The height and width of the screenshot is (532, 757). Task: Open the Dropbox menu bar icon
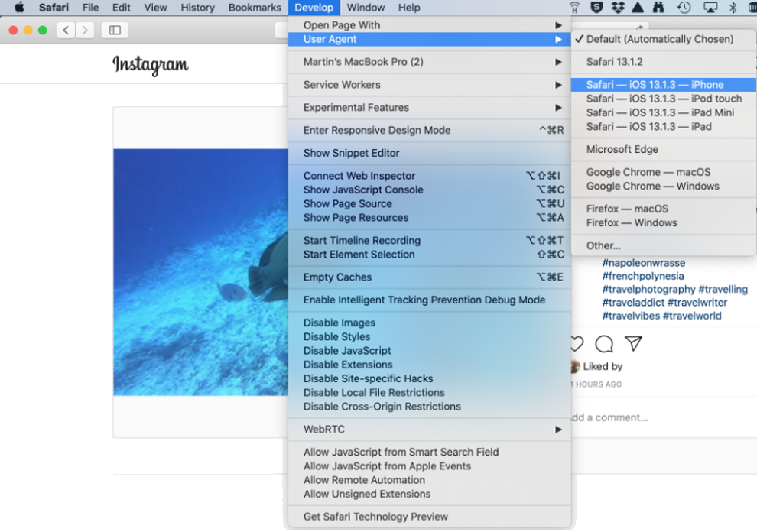pyautogui.click(x=618, y=7)
